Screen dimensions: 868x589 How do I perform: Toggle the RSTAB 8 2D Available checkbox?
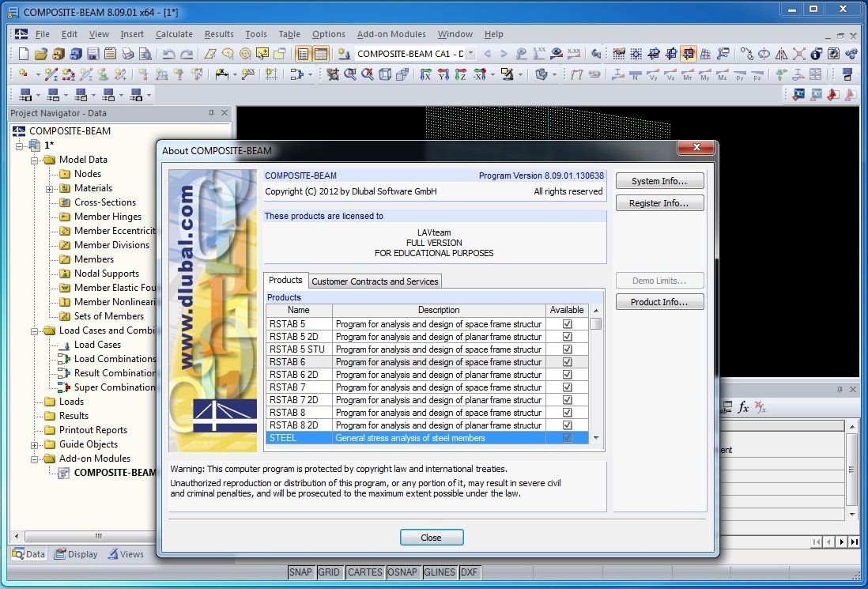tap(567, 425)
